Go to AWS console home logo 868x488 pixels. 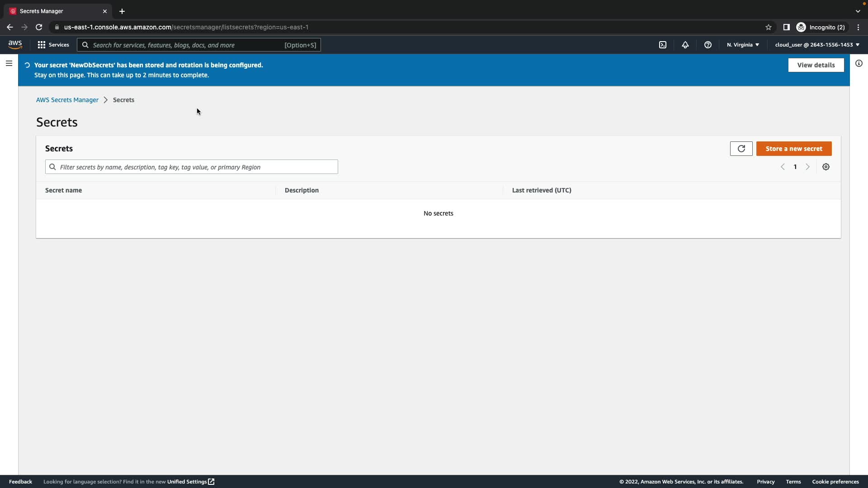tap(15, 45)
